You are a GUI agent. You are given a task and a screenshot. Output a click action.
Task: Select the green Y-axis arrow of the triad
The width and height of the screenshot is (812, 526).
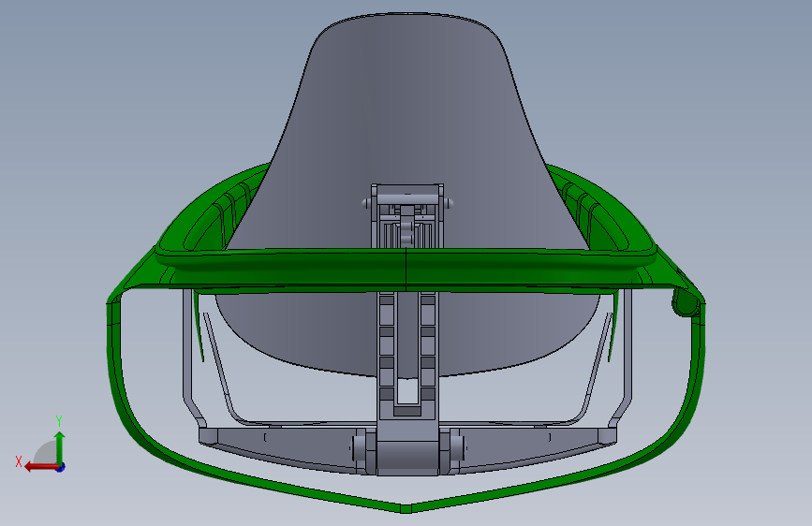pyautogui.click(x=60, y=446)
